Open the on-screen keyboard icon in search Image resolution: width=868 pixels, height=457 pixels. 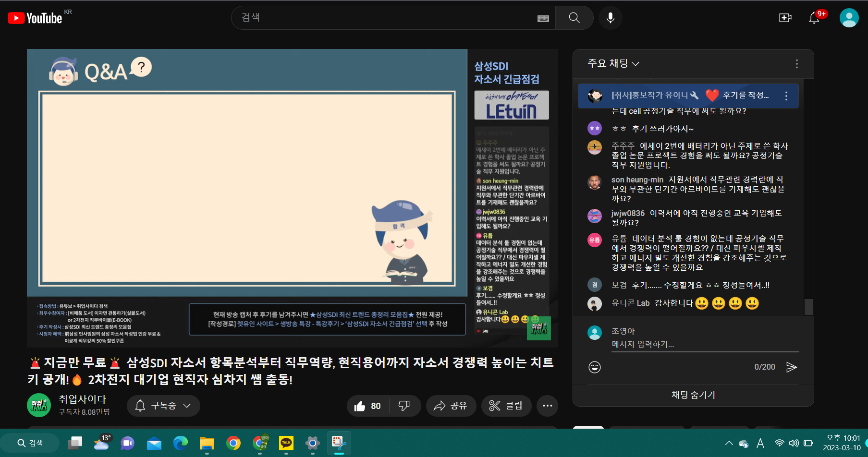click(x=543, y=18)
